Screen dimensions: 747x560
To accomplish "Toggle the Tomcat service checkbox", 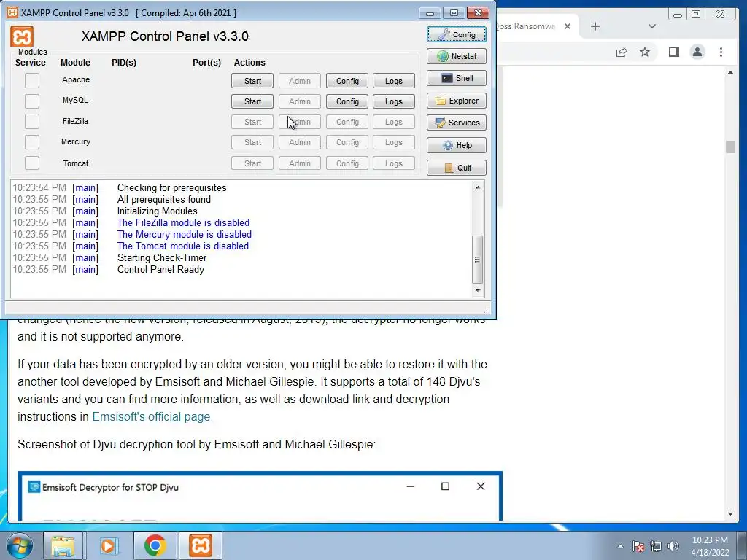I will [32, 163].
